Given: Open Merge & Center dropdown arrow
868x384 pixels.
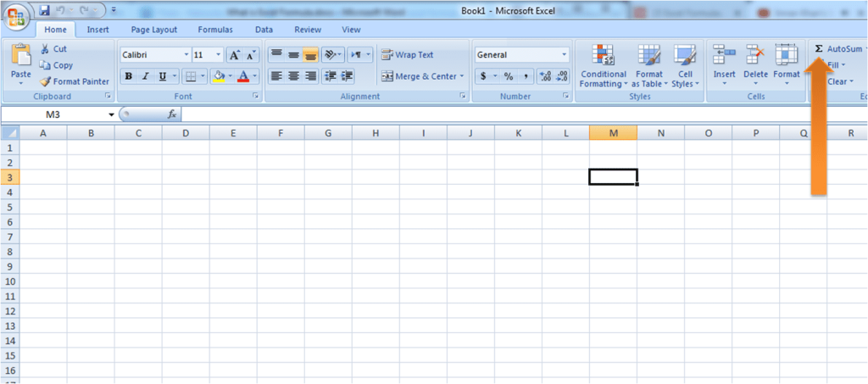Looking at the screenshot, I should [462, 76].
